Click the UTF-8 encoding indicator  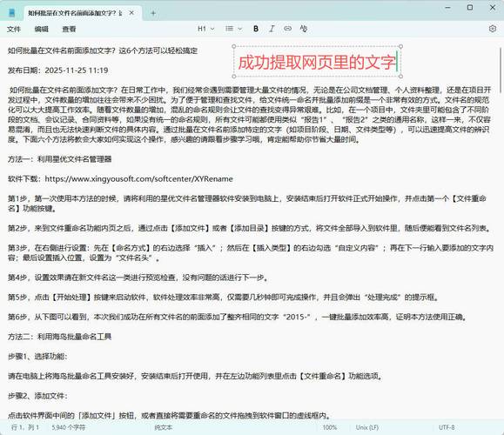pos(447,428)
